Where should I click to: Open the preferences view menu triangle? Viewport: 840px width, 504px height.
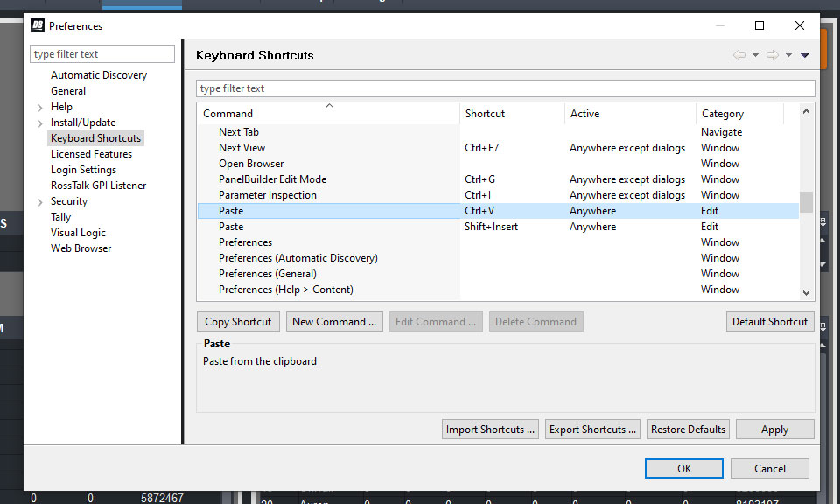click(x=805, y=55)
